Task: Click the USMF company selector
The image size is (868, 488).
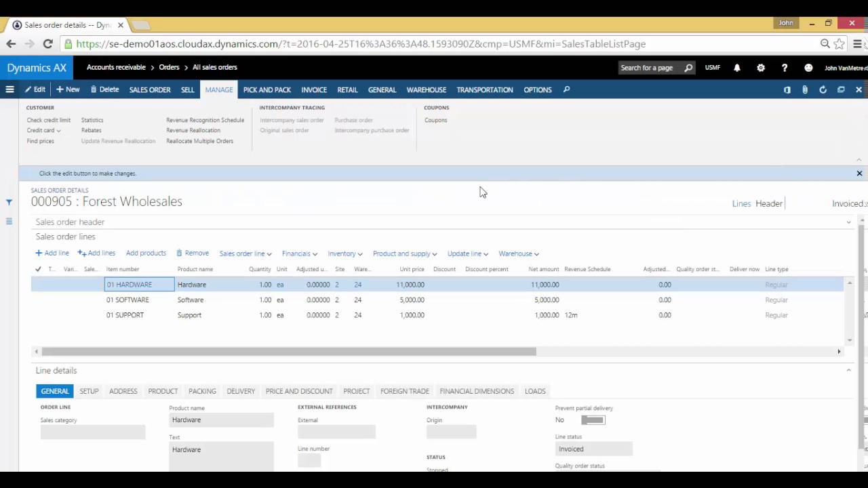Action: [x=712, y=68]
